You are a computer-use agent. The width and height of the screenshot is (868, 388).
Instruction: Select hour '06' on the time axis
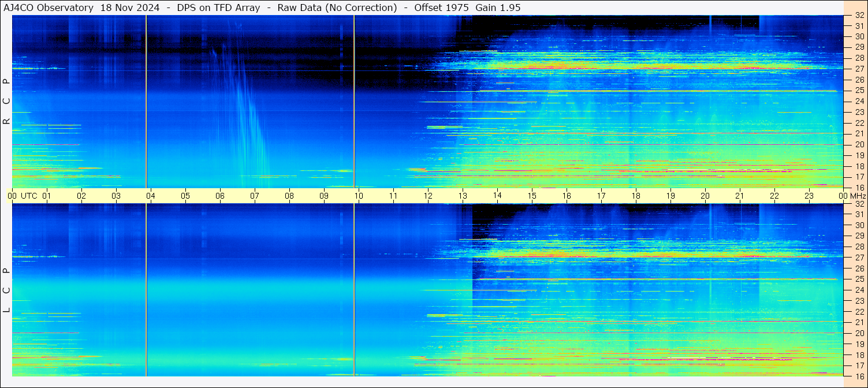220,196
